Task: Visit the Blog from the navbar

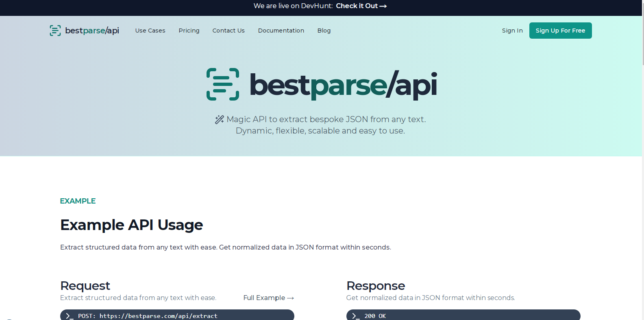Action: click(x=324, y=31)
